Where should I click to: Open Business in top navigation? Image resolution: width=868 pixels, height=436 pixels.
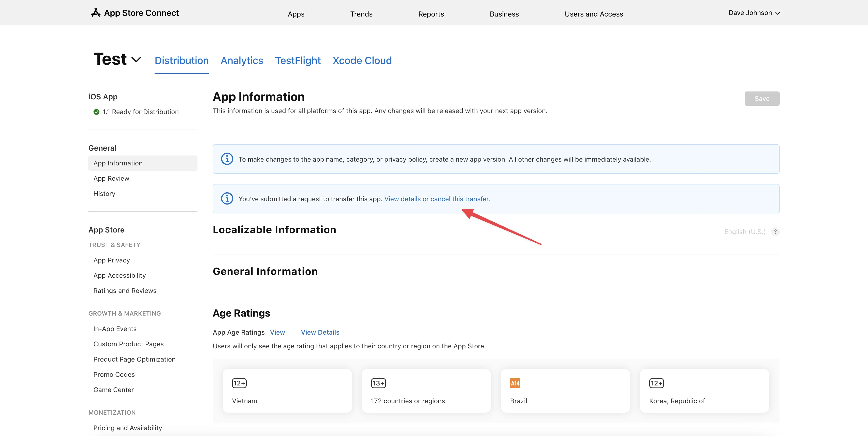[x=504, y=14]
